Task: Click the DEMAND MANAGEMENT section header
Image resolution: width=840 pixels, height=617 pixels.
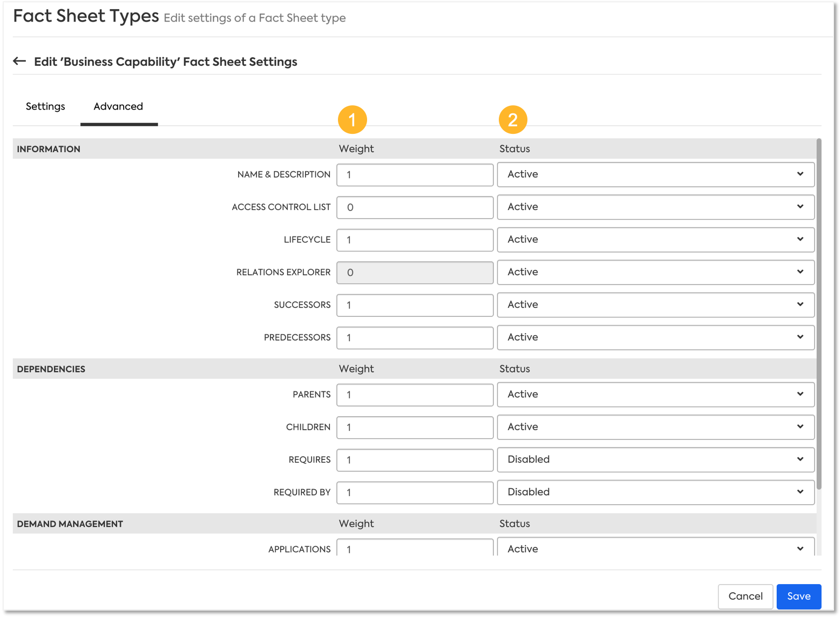Action: click(x=70, y=524)
